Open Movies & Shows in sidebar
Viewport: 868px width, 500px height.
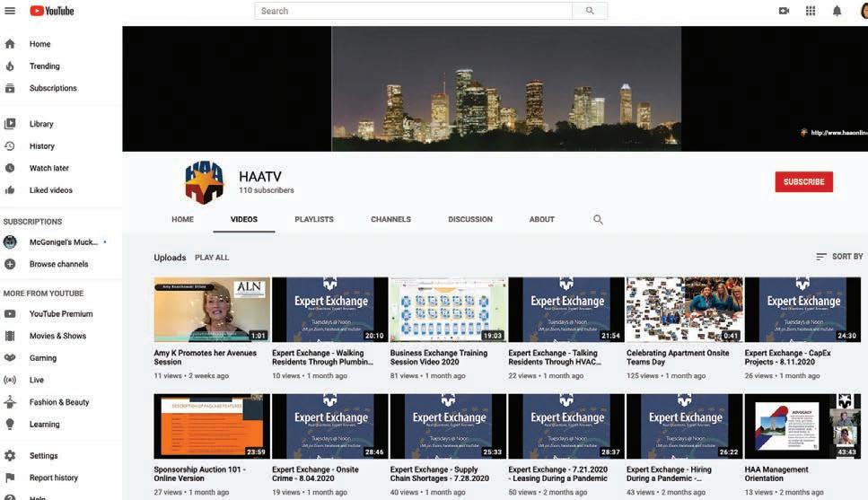click(x=57, y=336)
